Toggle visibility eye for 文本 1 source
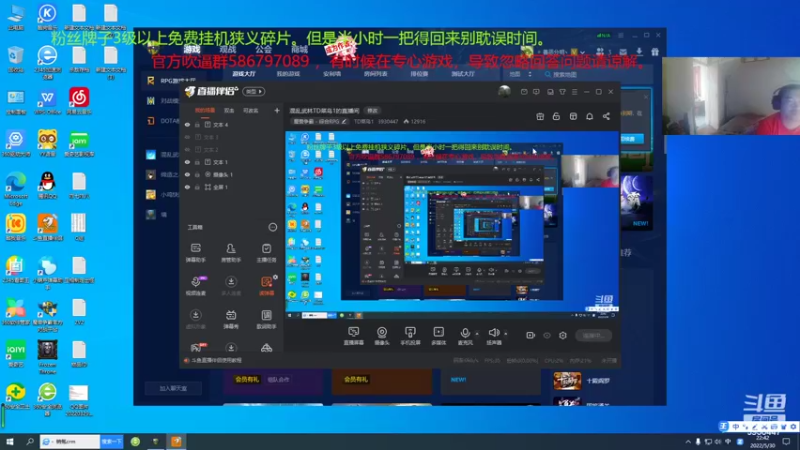Screen dimensions: 800x450 point(187,162)
